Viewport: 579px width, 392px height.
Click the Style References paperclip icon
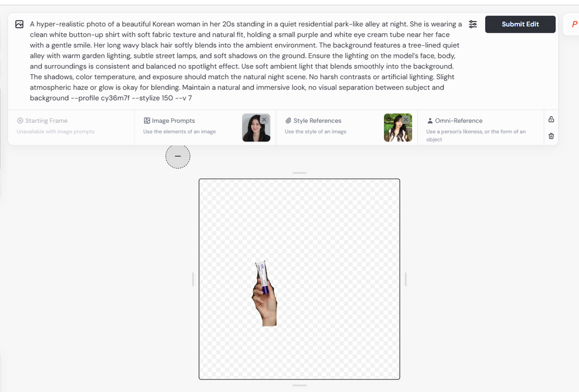288,121
